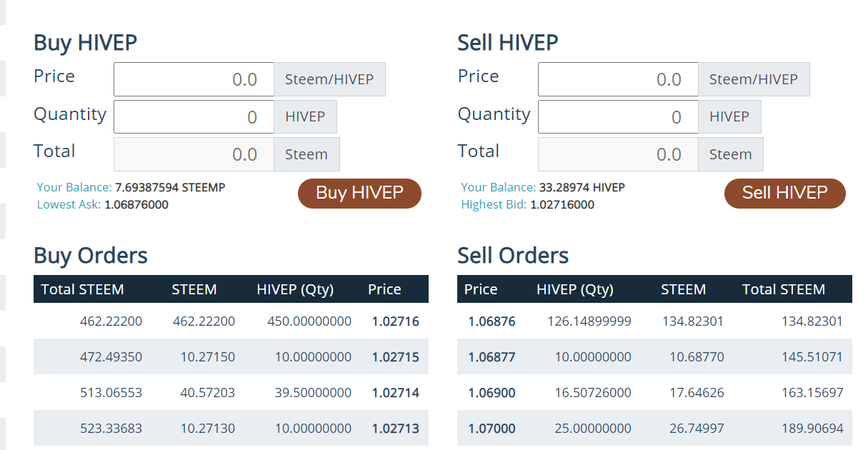This screenshot has height=450, width=868.
Task: Click the sell quantity 16.50726000
Action: [x=593, y=393]
